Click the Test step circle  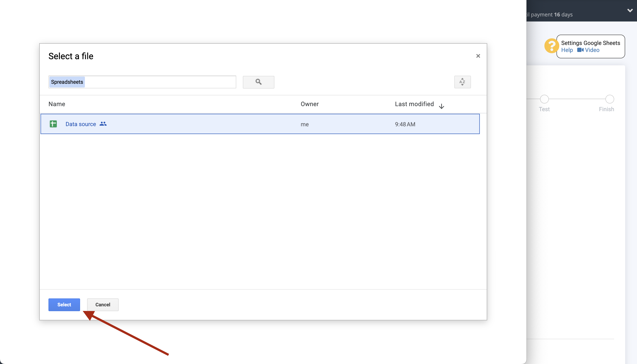click(x=544, y=99)
